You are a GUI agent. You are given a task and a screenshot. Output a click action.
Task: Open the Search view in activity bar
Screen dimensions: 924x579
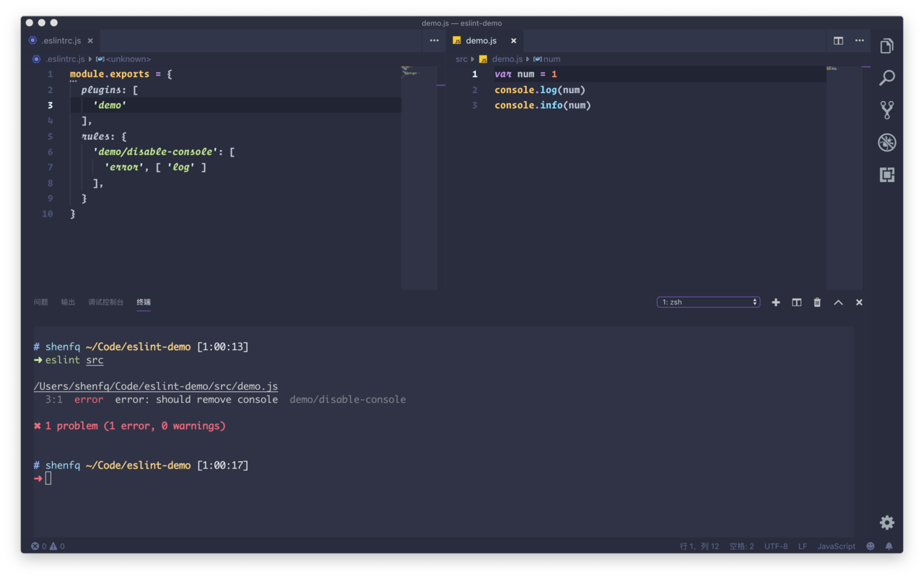point(887,78)
